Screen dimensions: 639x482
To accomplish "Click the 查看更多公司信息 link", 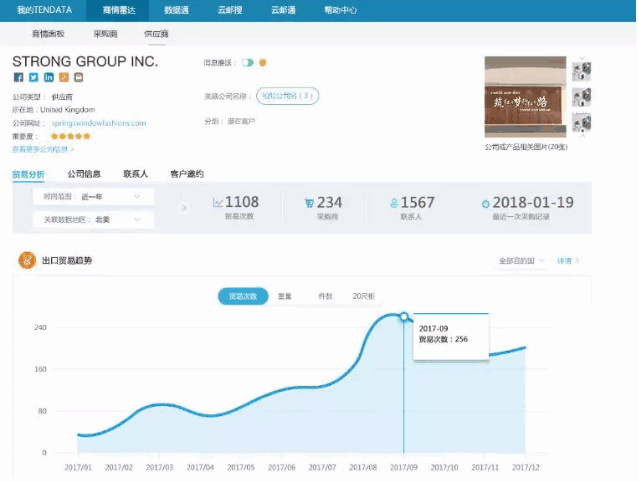I will coord(43,149).
